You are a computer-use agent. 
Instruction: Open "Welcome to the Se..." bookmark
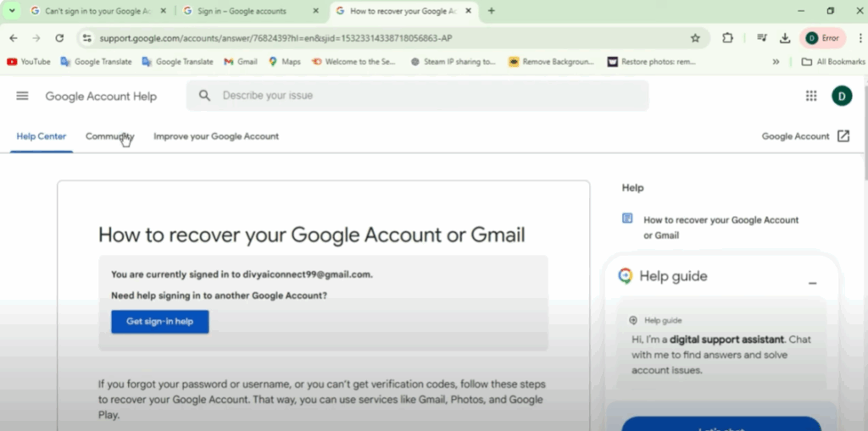tap(354, 62)
